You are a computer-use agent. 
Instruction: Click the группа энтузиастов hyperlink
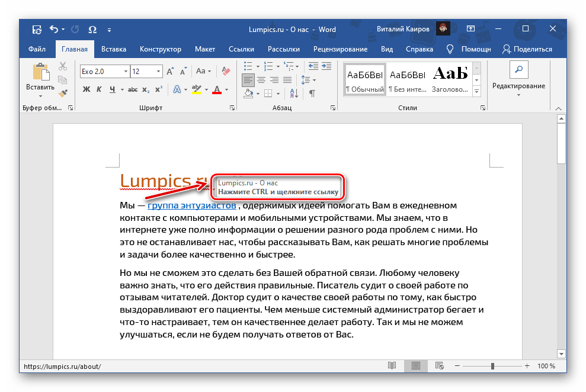coord(192,205)
